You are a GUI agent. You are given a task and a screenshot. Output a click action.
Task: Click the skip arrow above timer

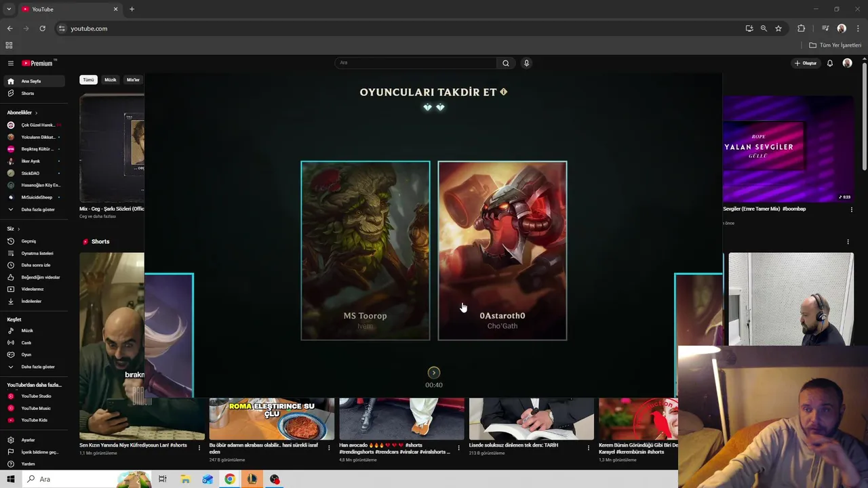click(434, 373)
